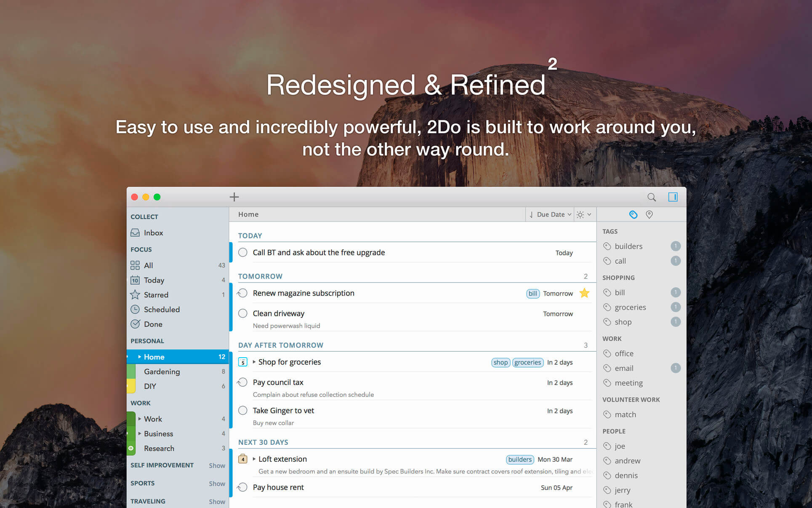Toggle the right sidebar panel icon
The width and height of the screenshot is (812, 508).
pyautogui.click(x=673, y=197)
